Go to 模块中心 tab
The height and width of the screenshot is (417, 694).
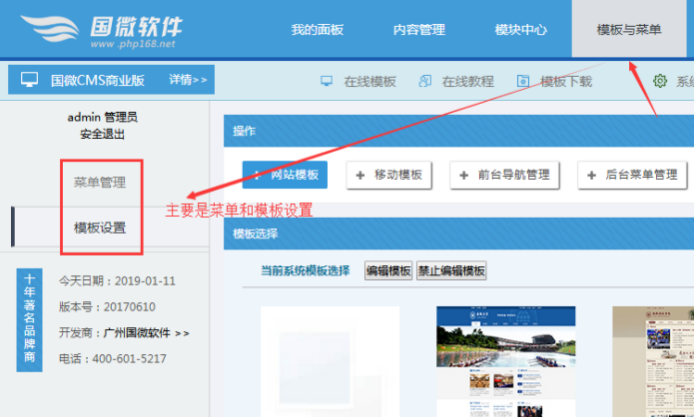[521, 30]
